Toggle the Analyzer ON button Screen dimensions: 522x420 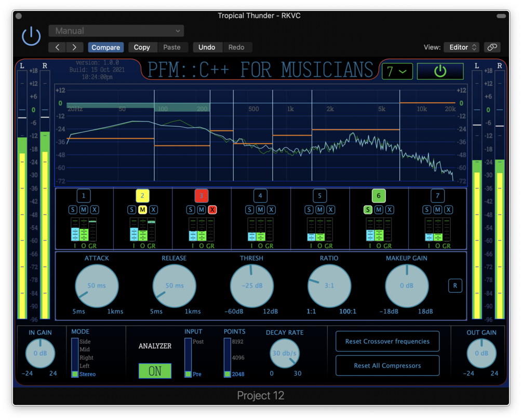[155, 371]
